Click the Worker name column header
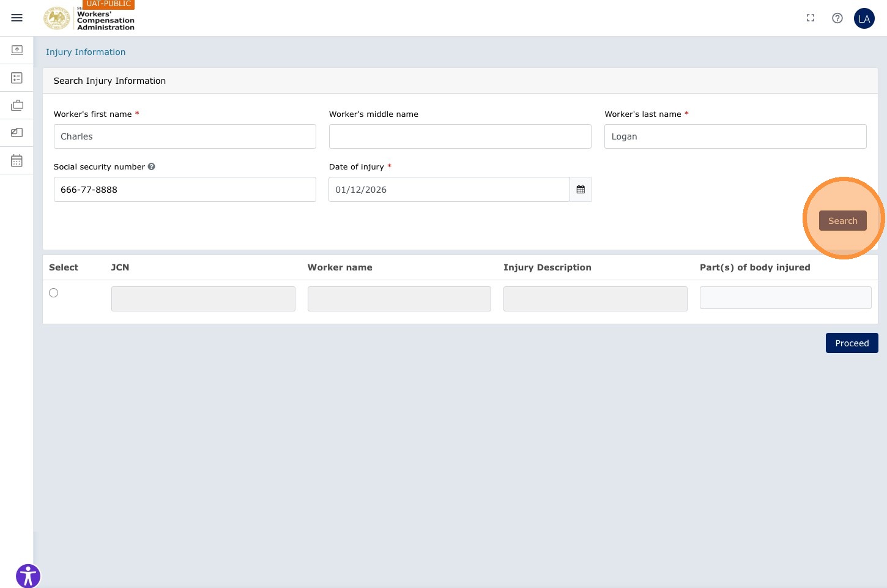887x588 pixels. pos(340,267)
